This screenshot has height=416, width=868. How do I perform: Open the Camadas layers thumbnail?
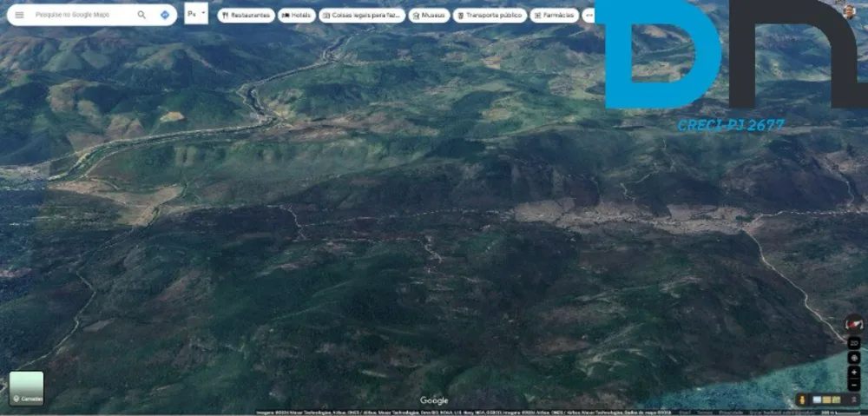pyautogui.click(x=27, y=388)
